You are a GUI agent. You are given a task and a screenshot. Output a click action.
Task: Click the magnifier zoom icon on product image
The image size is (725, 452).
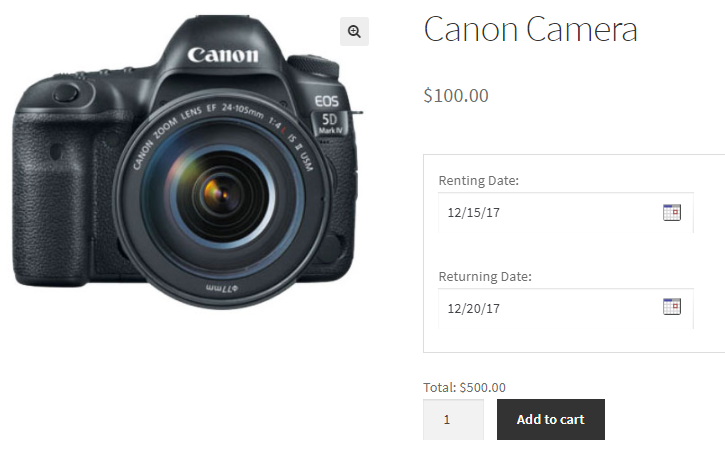point(354,32)
